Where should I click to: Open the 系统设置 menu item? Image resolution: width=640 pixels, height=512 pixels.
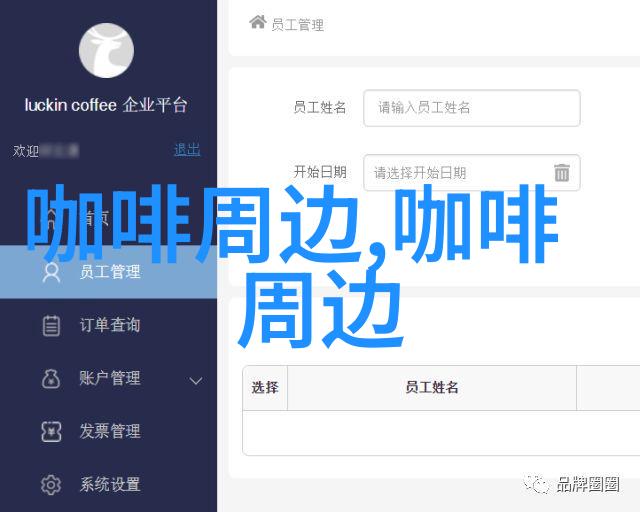108,484
